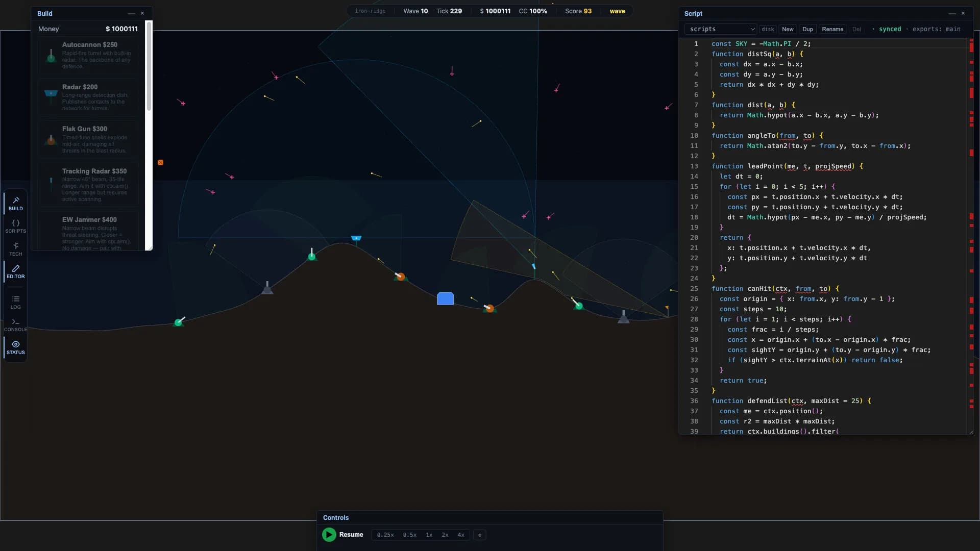Click the 'synced' status in Script panel

click(890, 29)
